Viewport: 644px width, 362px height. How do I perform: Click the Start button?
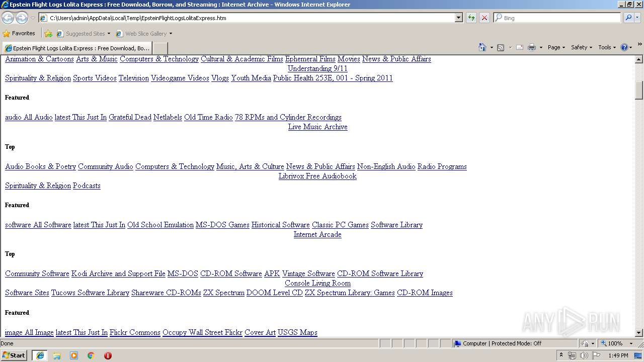pos(14,355)
